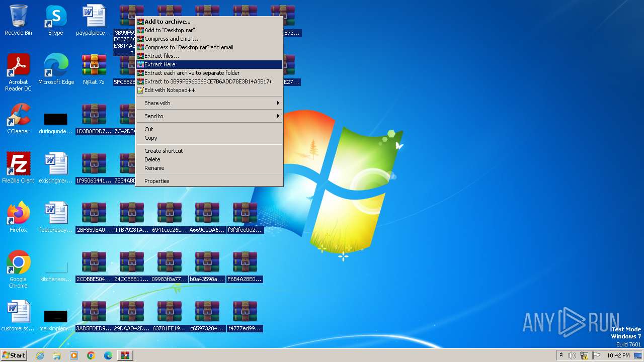Image resolution: width=644 pixels, height=362 pixels.
Task: Click Extract Here in context menu
Action: click(x=209, y=64)
